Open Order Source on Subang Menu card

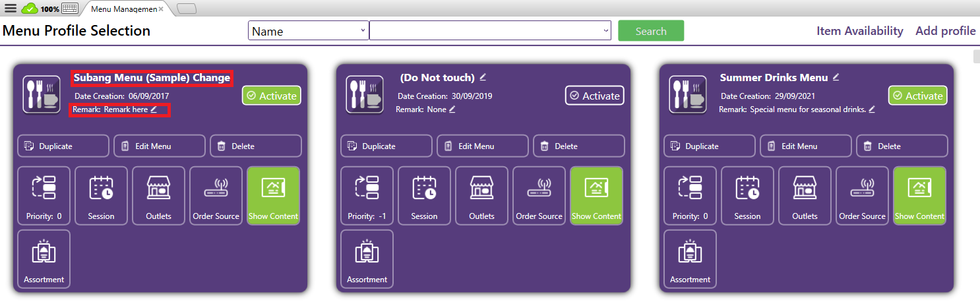(216, 195)
